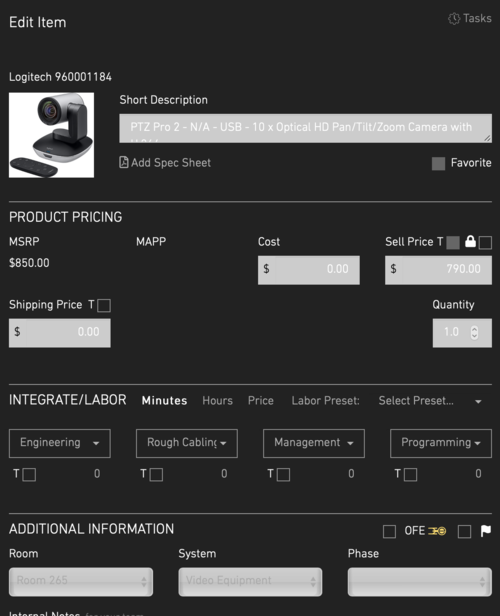Check the Rough Cabling taxable checkbox
Screen dimensions: 500x616
pyautogui.click(x=156, y=474)
